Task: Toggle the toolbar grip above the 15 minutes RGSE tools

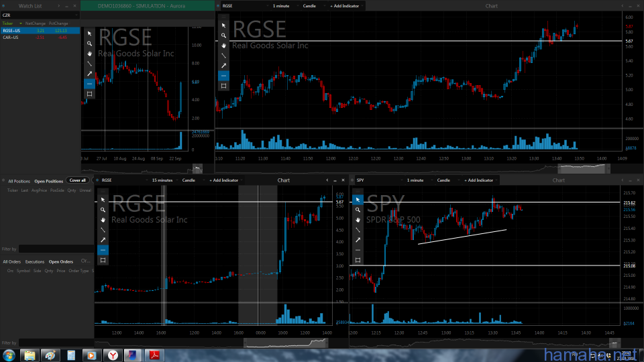Action: [103, 191]
